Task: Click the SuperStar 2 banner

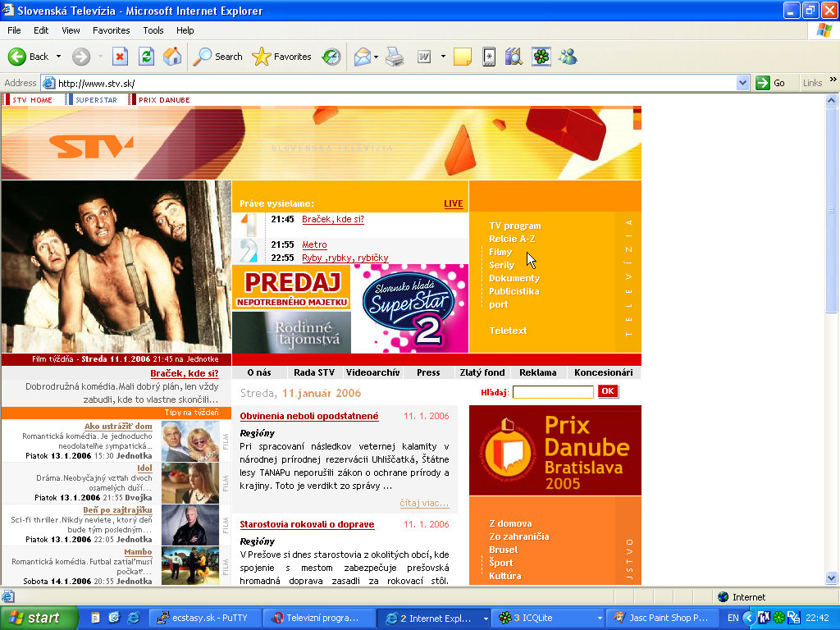Action: [x=410, y=308]
